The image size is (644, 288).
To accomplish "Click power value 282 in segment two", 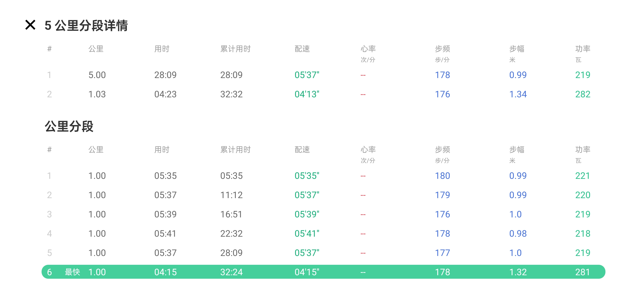I will 582,94.
